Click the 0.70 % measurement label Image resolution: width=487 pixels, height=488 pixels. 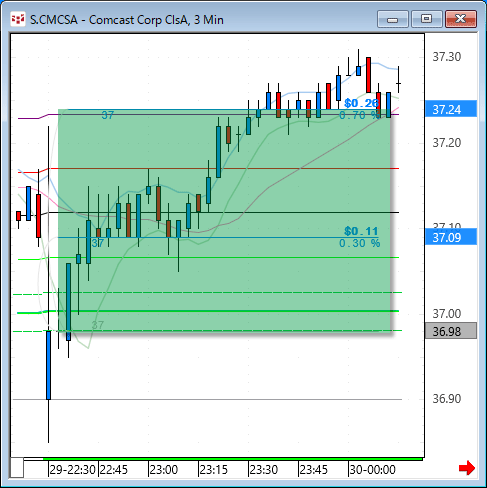[360, 115]
